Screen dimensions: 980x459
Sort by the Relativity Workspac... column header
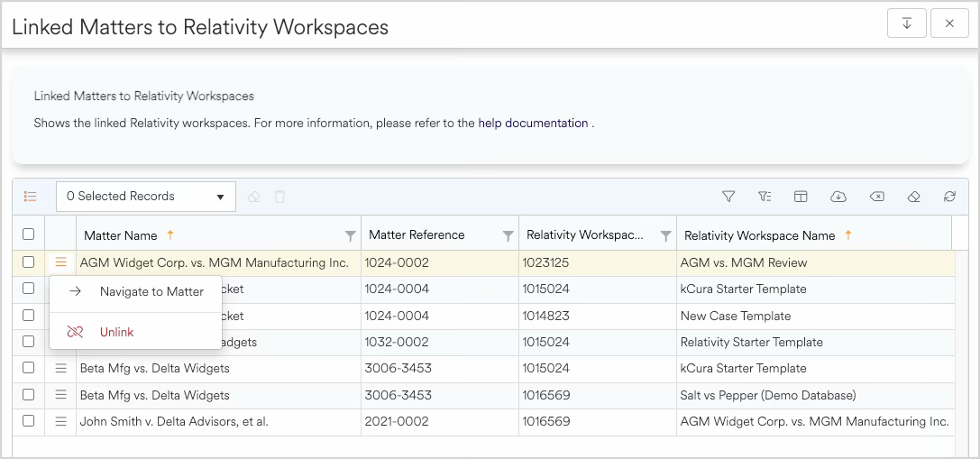[x=585, y=235]
